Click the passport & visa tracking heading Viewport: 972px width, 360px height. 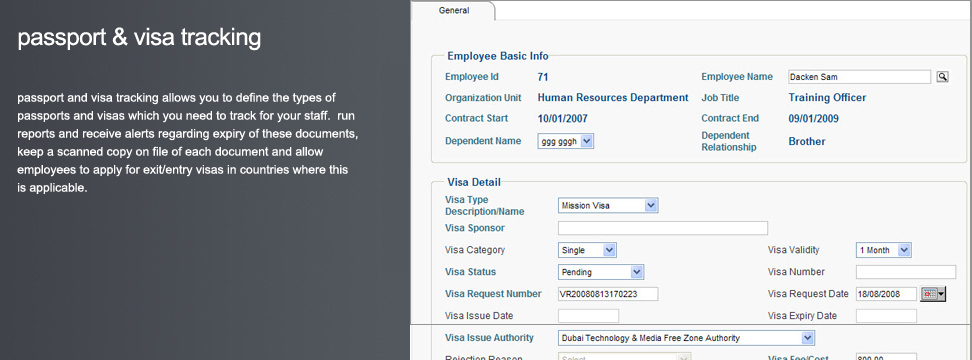pyautogui.click(x=139, y=38)
